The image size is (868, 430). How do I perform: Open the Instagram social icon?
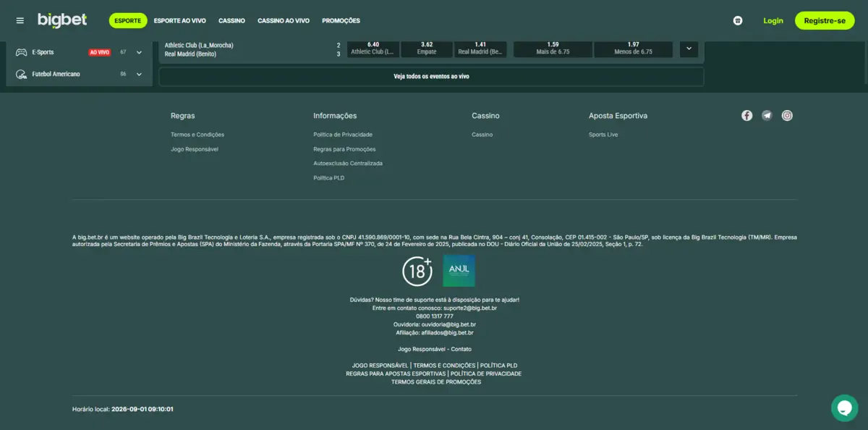[787, 115]
